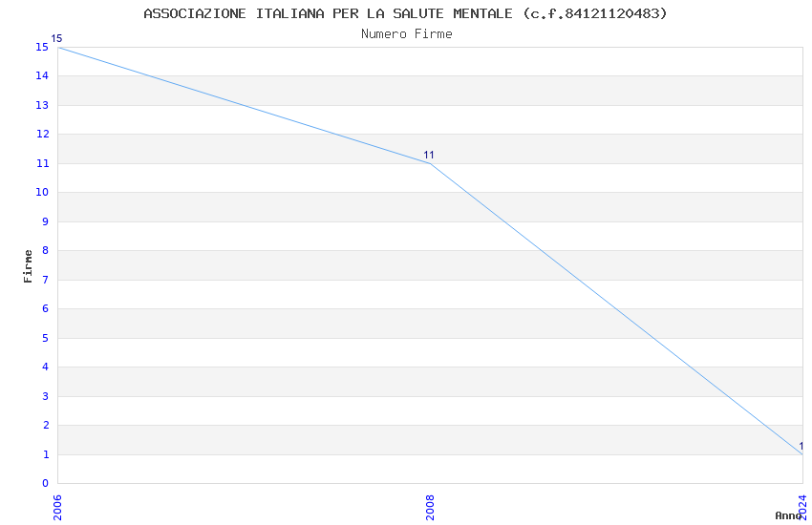Click y-axis tick value 13
Screen dimensions: 812x525
coord(42,106)
